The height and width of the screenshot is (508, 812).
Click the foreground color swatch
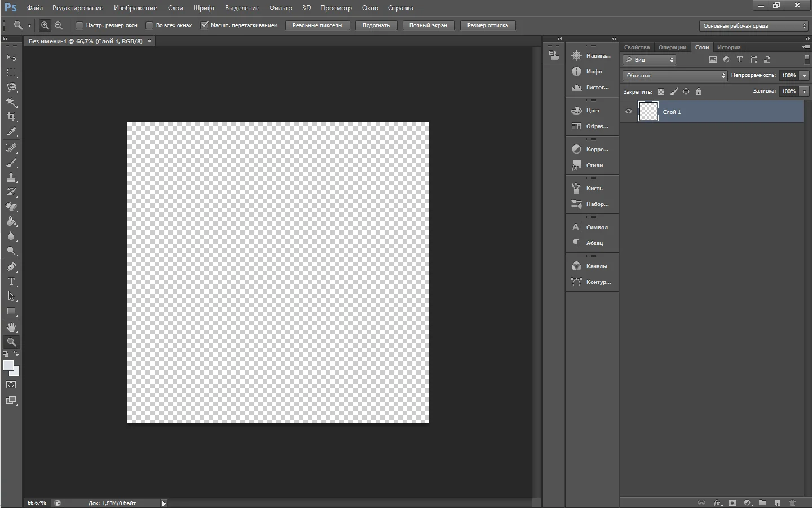pos(8,366)
